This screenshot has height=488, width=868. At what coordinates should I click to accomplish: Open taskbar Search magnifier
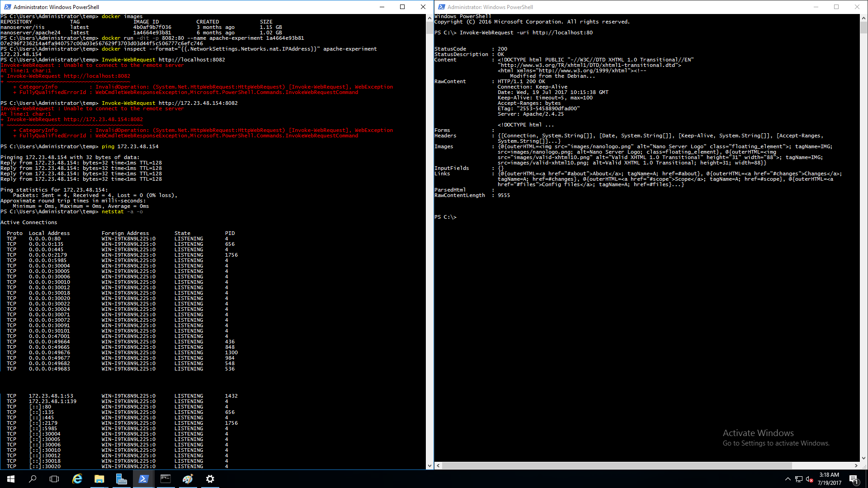33,479
